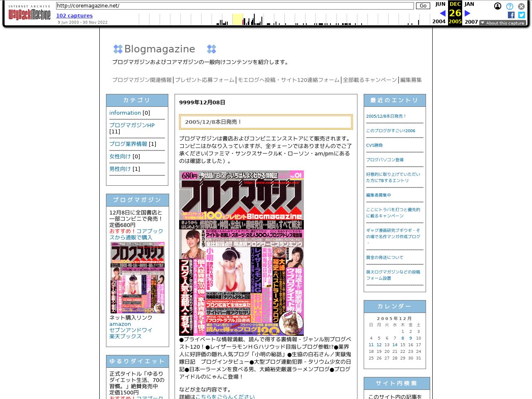Open 編集募集 navigation link
This screenshot has width=532, height=399.
(411, 80)
